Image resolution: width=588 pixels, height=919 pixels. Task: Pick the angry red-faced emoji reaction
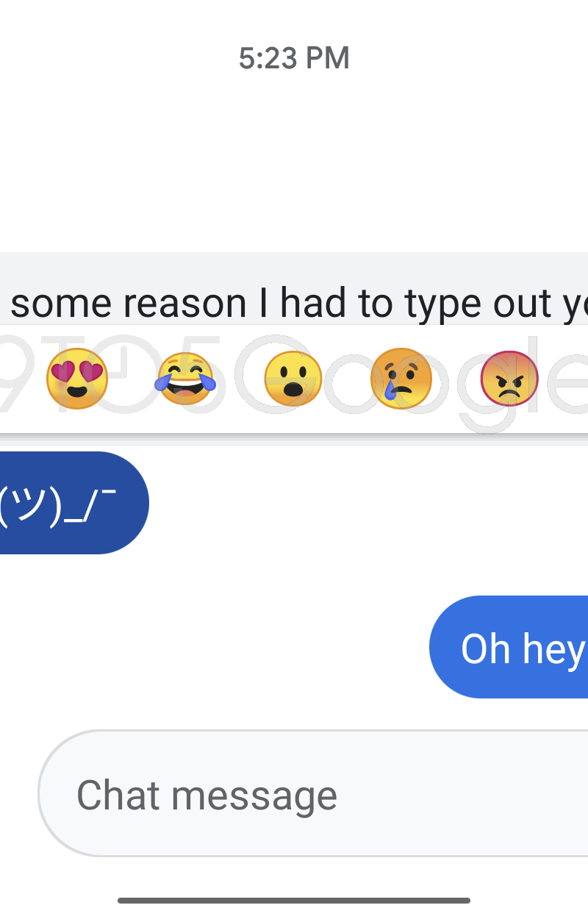point(509,379)
